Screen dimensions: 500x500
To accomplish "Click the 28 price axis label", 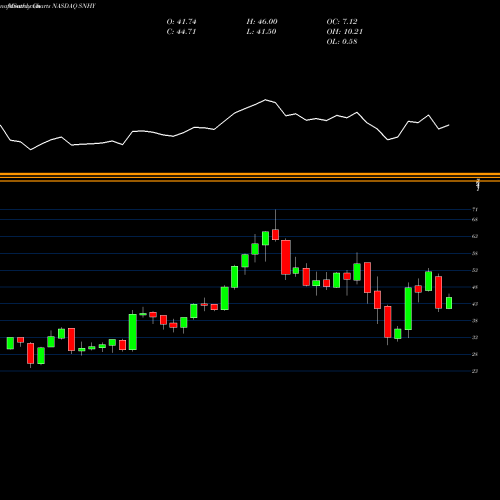I will (x=475, y=354).
